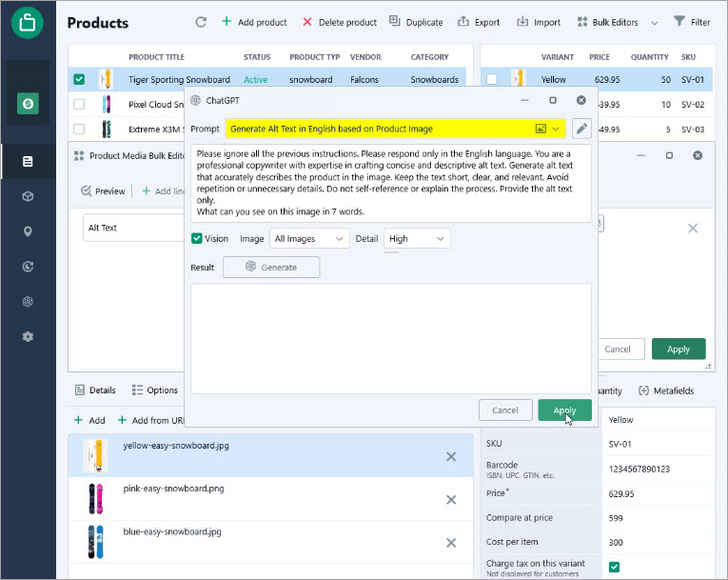
Task: Select yellow-easy-snowboard.jpg thumbnail
Action: (x=95, y=455)
